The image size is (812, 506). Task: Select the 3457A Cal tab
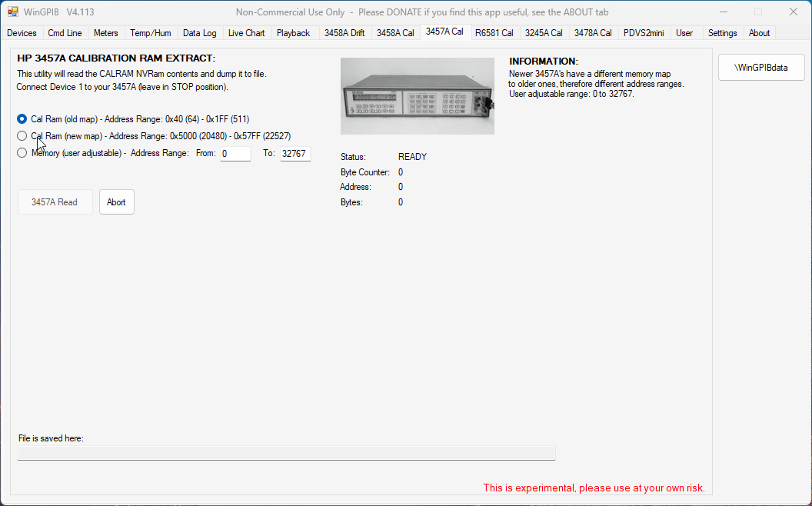445,32
